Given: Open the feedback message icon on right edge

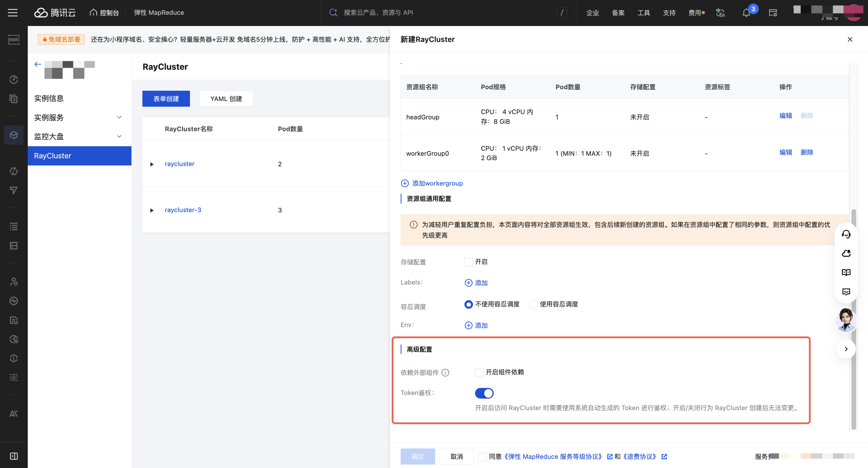Looking at the screenshot, I should point(846,291).
